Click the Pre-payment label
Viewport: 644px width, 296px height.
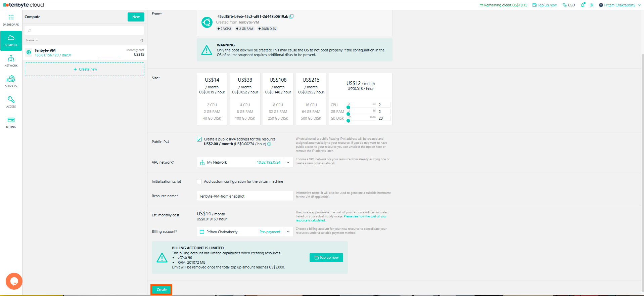click(270, 232)
